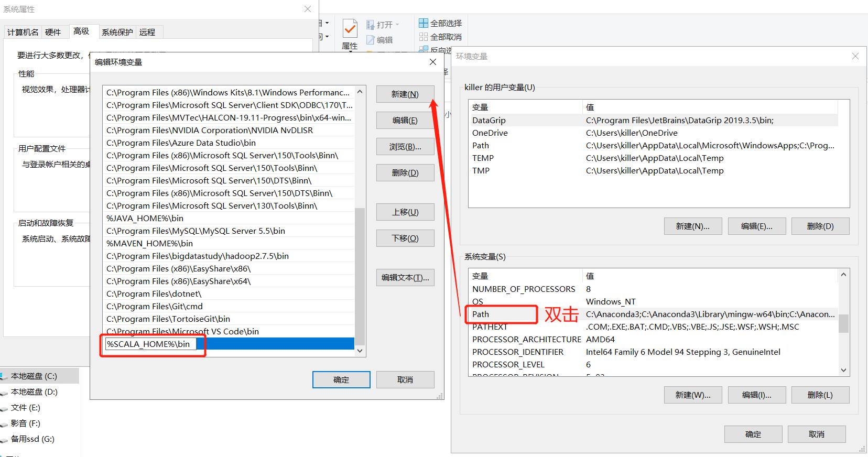Select TMP user variable row
The image size is (868, 457).
point(654,171)
